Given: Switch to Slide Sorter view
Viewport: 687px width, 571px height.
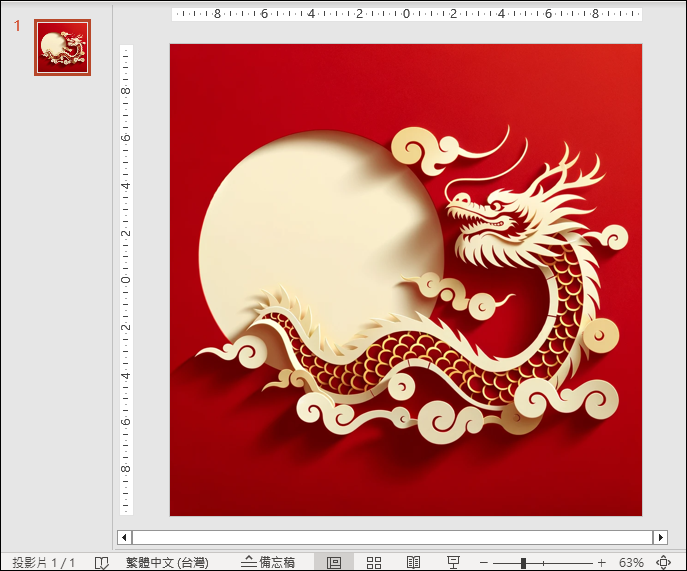Looking at the screenshot, I should click(374, 562).
